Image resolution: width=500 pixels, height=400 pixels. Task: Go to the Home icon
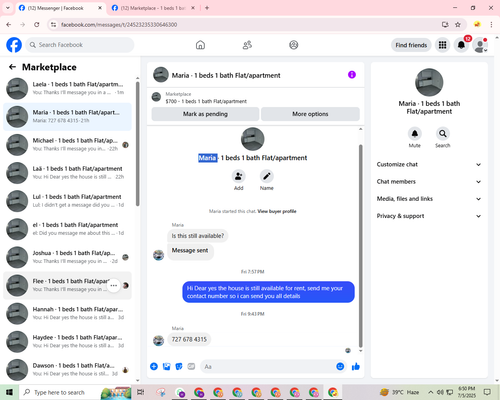(x=200, y=45)
